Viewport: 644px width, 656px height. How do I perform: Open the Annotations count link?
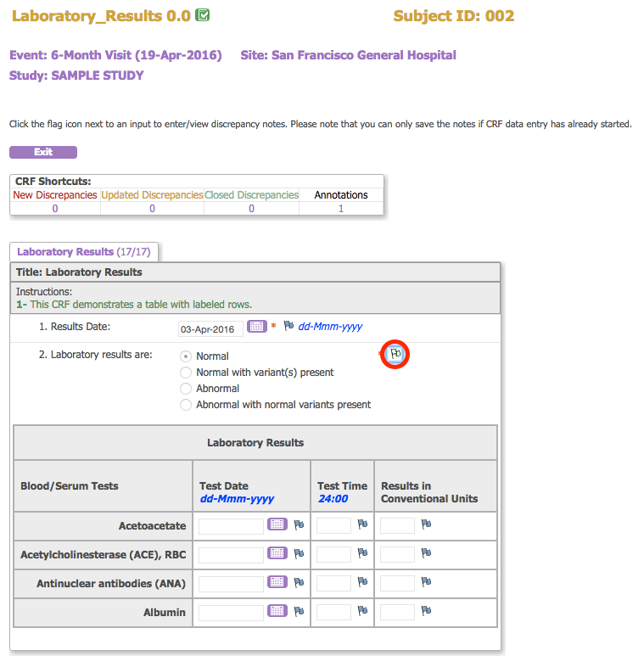pyautogui.click(x=341, y=209)
